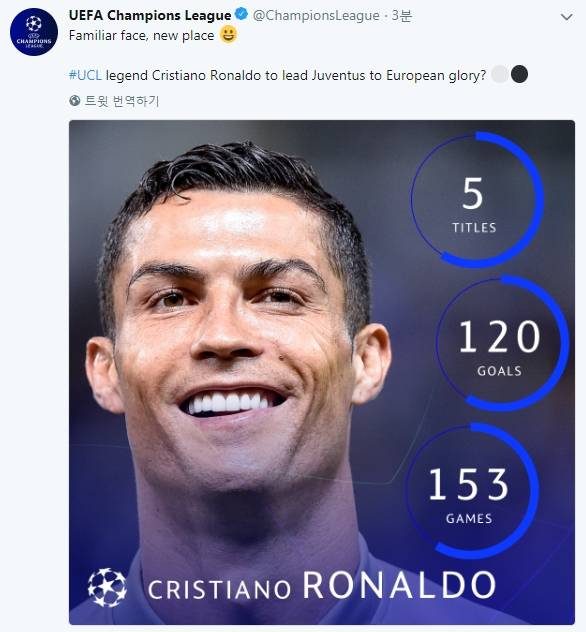Click the globe icon beside translate tweet
The image size is (586, 632).
[x=75, y=101]
